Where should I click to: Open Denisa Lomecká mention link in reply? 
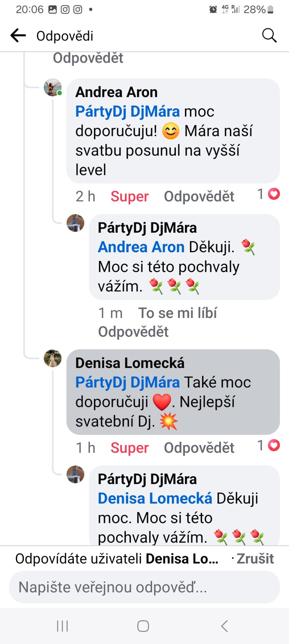(x=155, y=498)
